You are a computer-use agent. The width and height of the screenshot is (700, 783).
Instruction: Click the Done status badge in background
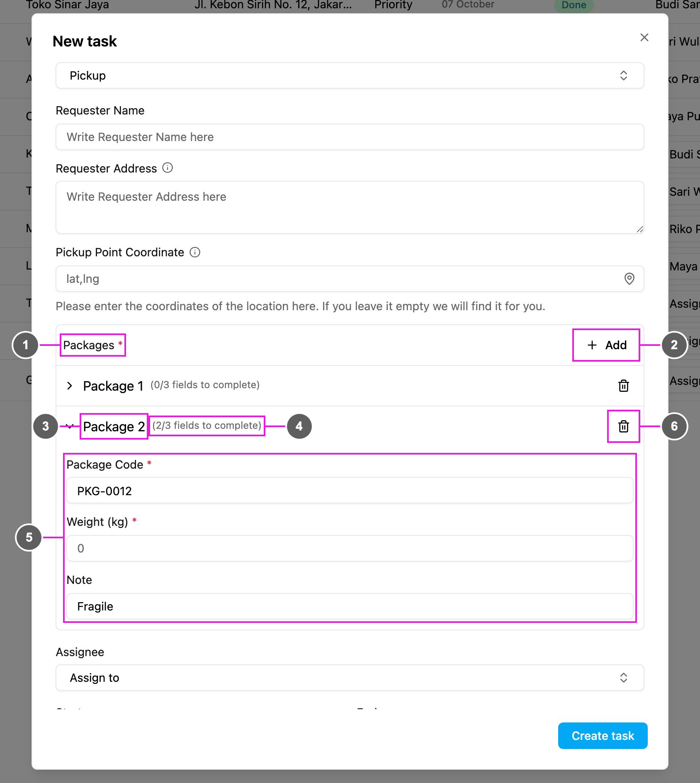[x=574, y=5]
